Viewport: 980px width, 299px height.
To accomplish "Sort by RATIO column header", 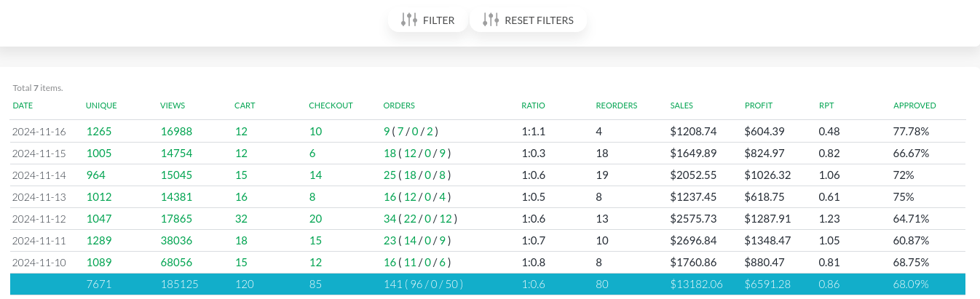I will tap(533, 105).
